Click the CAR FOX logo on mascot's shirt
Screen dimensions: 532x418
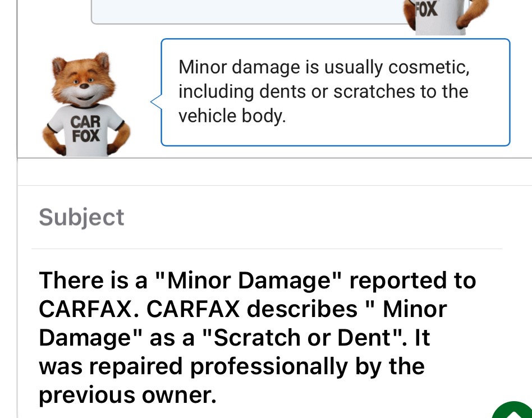[x=85, y=128]
